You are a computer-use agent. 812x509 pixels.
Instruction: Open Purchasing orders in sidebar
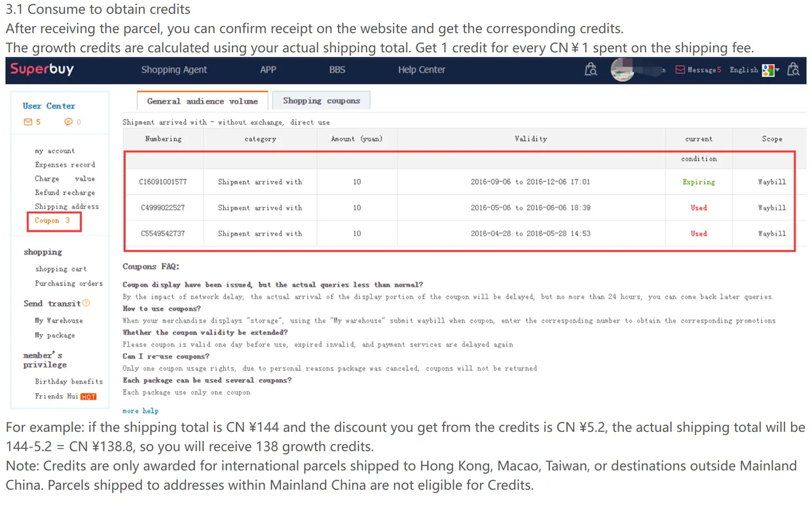pyautogui.click(x=69, y=283)
